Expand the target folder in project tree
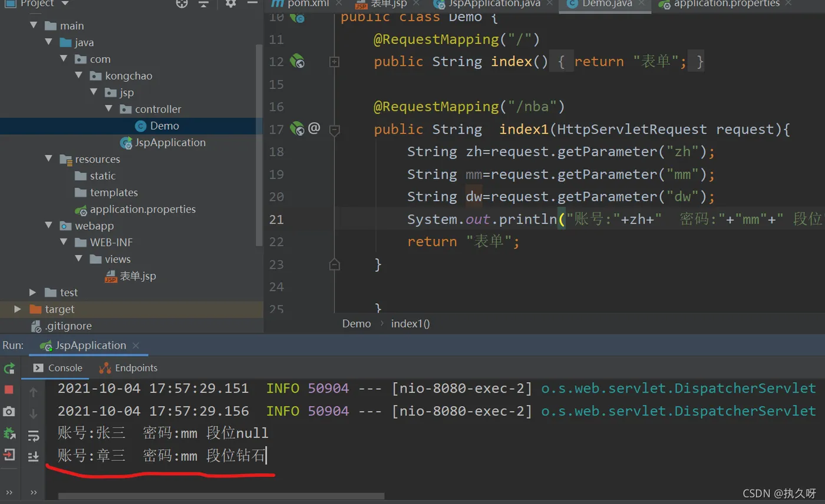 [x=18, y=309]
